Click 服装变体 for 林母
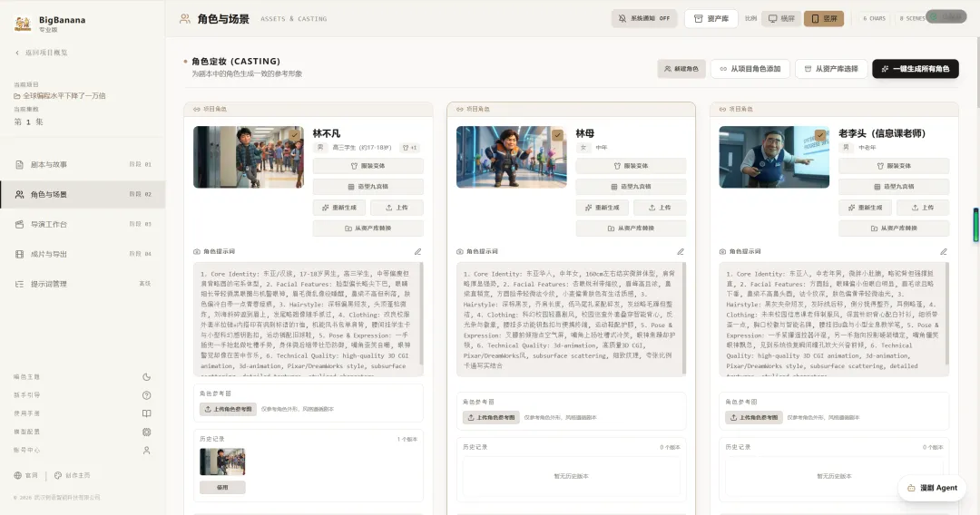 [x=631, y=166]
